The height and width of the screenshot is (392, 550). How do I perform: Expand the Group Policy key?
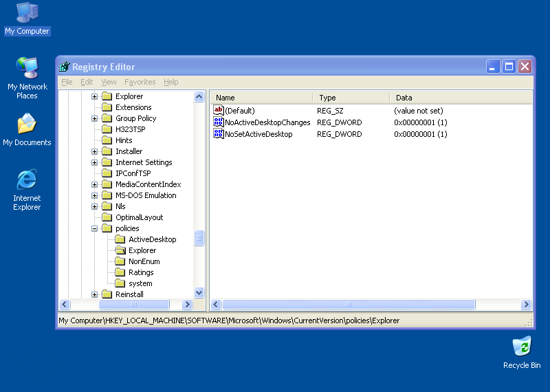tap(94, 118)
